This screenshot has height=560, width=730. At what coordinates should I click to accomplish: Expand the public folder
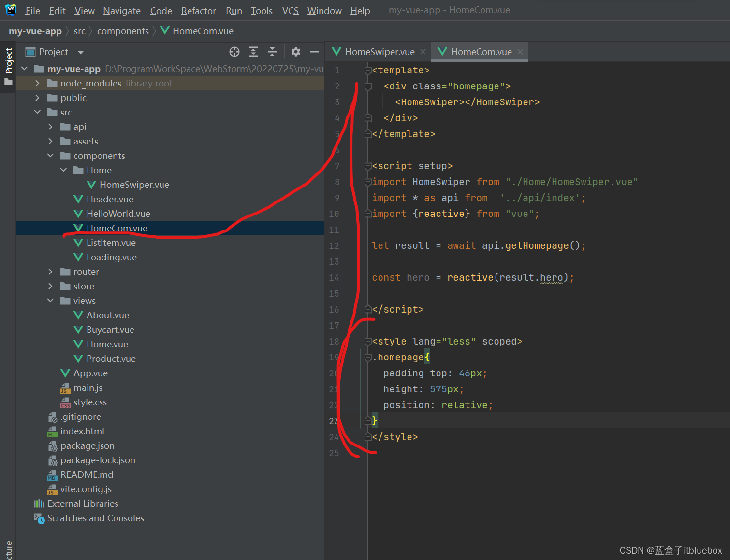click(x=37, y=98)
